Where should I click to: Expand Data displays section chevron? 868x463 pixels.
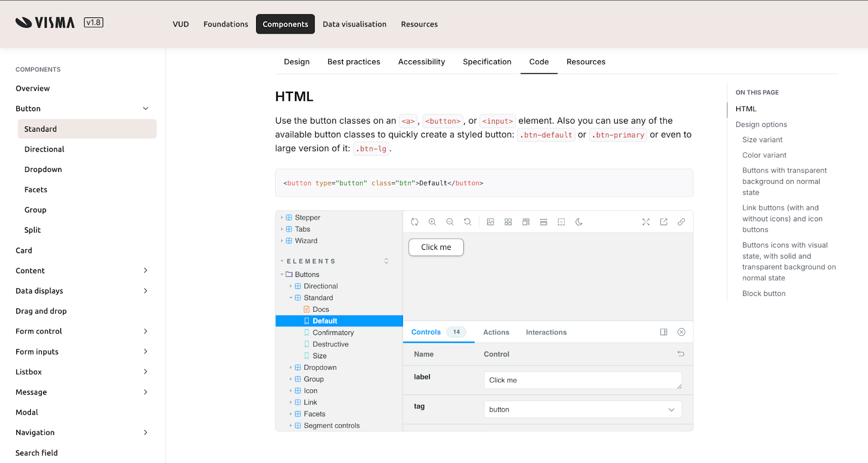pyautogui.click(x=145, y=291)
